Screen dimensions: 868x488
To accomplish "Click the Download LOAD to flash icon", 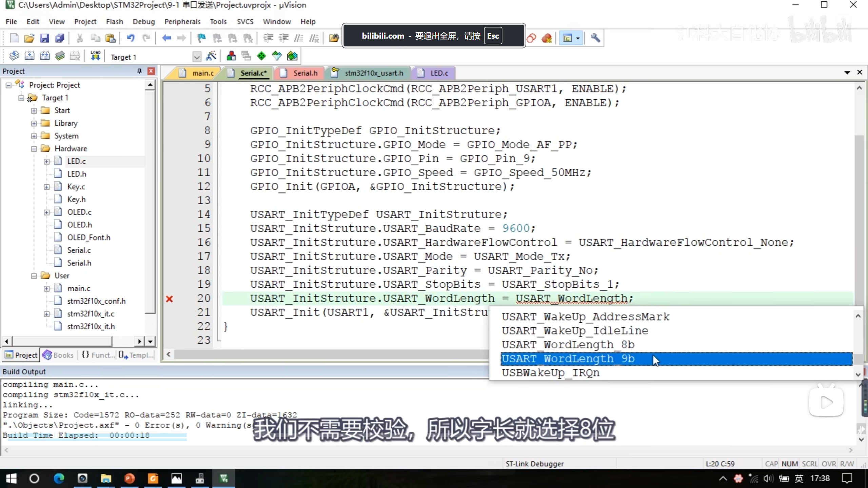I will (95, 56).
